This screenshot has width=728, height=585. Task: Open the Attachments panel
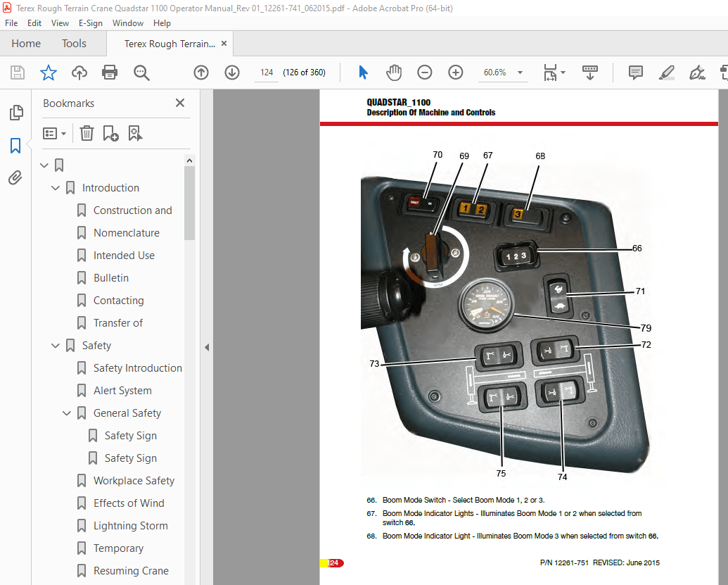click(x=15, y=177)
